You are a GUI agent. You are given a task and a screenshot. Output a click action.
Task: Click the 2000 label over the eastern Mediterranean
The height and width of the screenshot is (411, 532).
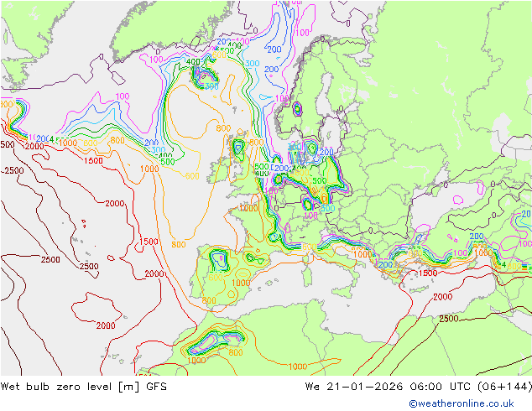click(442, 297)
